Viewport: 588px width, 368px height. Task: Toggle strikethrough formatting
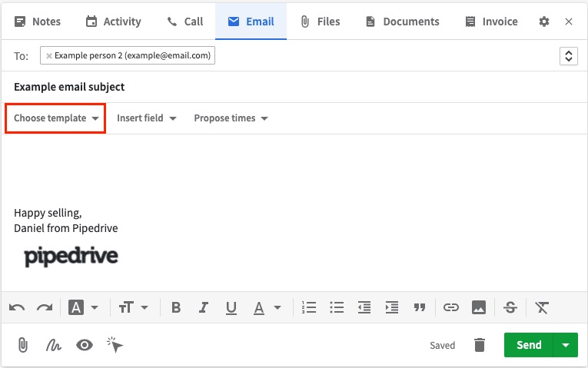(x=510, y=307)
